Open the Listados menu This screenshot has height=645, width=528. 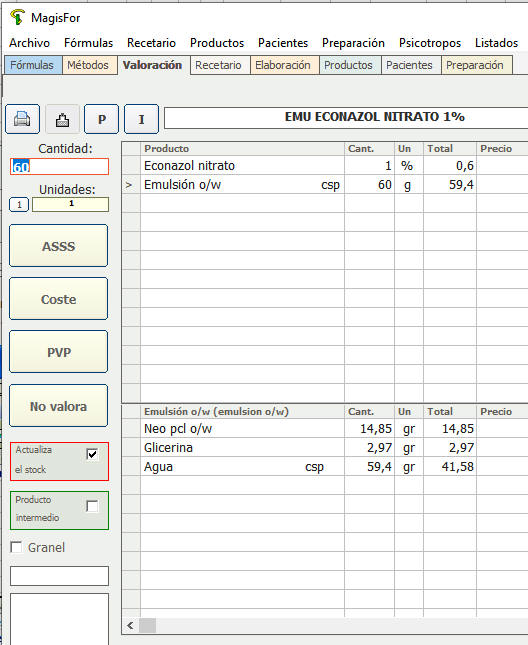496,43
